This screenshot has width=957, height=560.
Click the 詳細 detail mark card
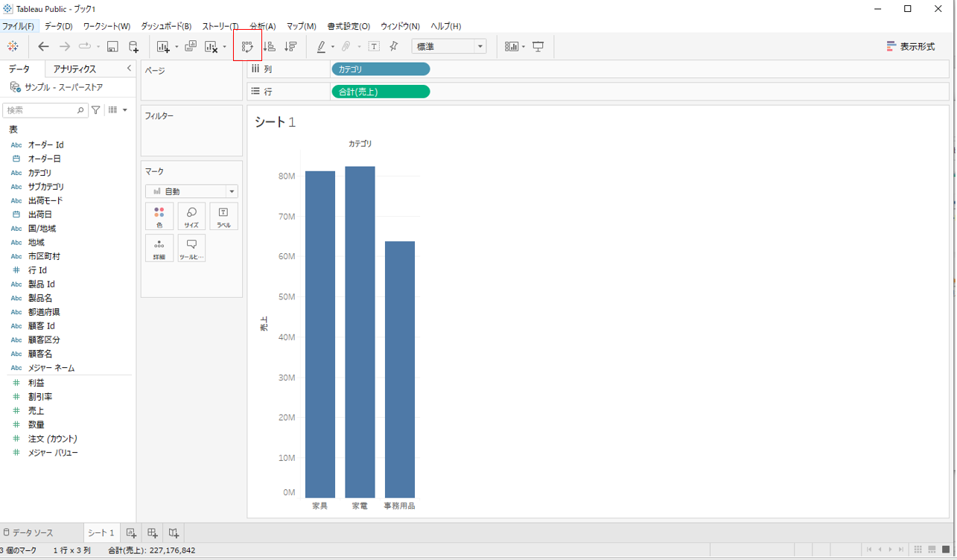click(159, 248)
